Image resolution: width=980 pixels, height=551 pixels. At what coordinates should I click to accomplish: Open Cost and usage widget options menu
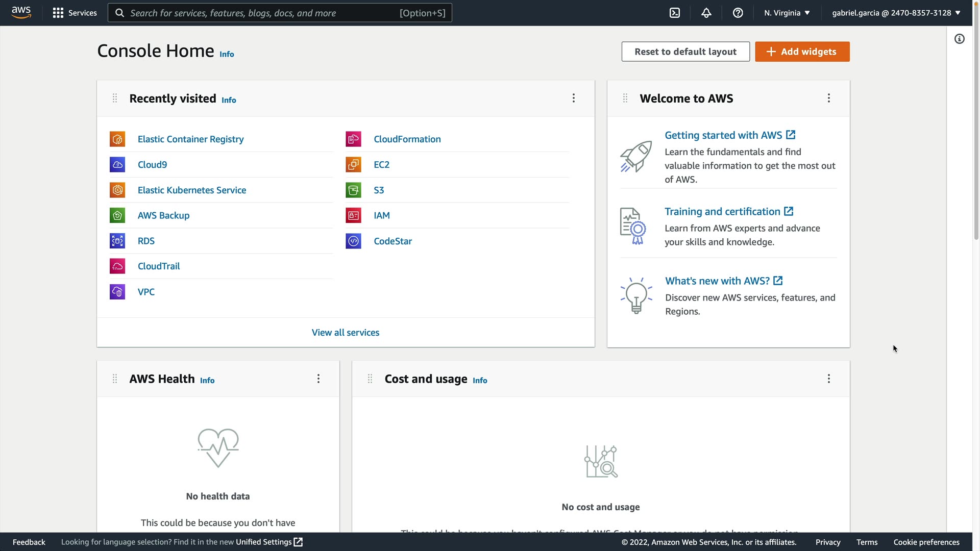coord(829,379)
